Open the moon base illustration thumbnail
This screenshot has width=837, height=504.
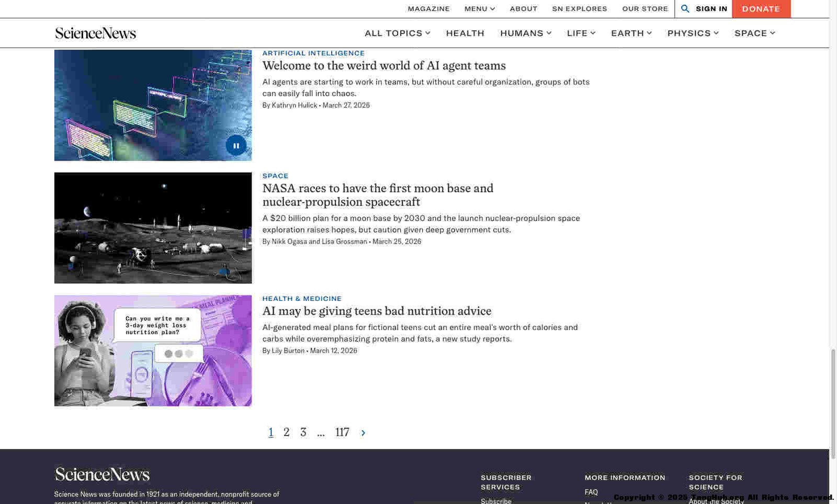153,228
